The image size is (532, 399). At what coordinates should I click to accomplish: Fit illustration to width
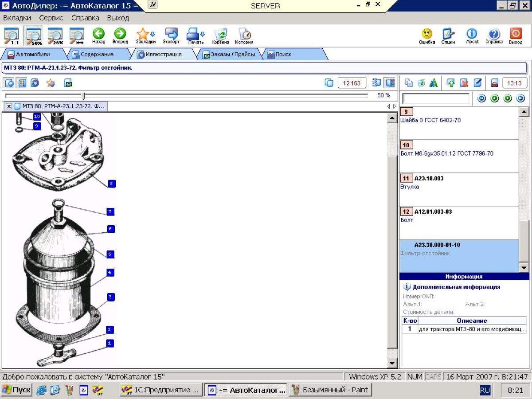pyautogui.click(x=77, y=36)
